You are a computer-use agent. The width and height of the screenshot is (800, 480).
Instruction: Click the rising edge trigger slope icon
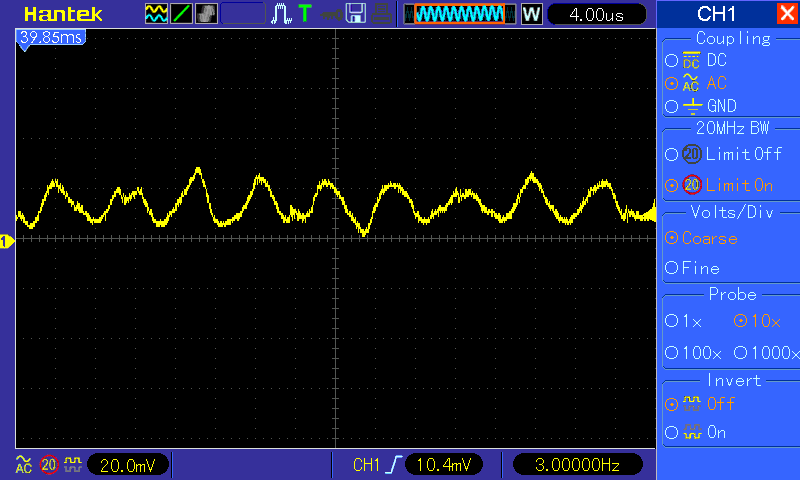pyautogui.click(x=394, y=465)
